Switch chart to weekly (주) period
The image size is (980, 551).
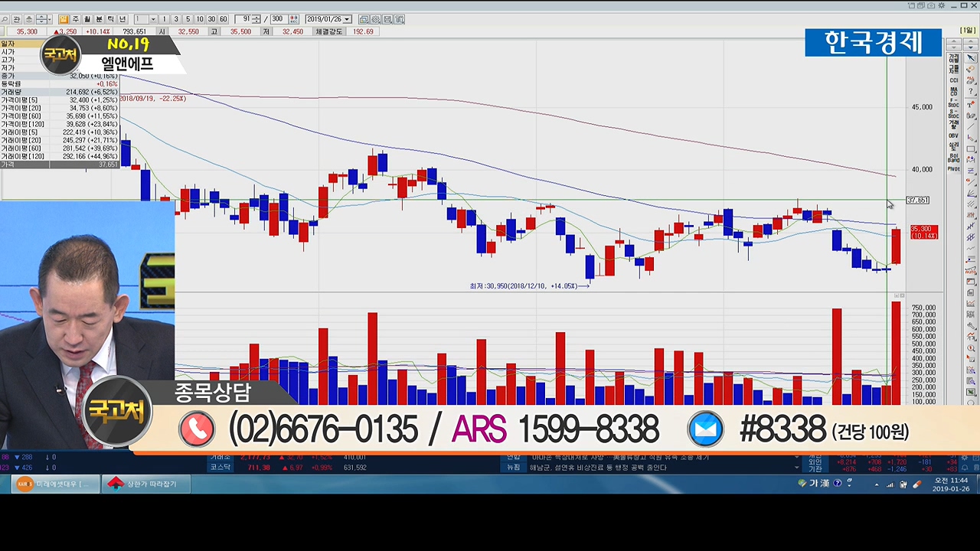coord(75,19)
